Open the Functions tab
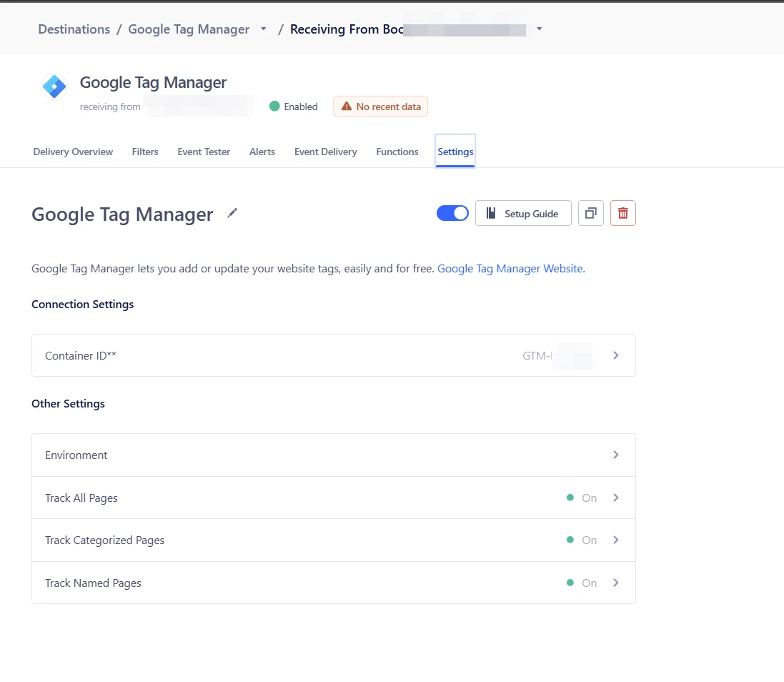 [x=397, y=152]
